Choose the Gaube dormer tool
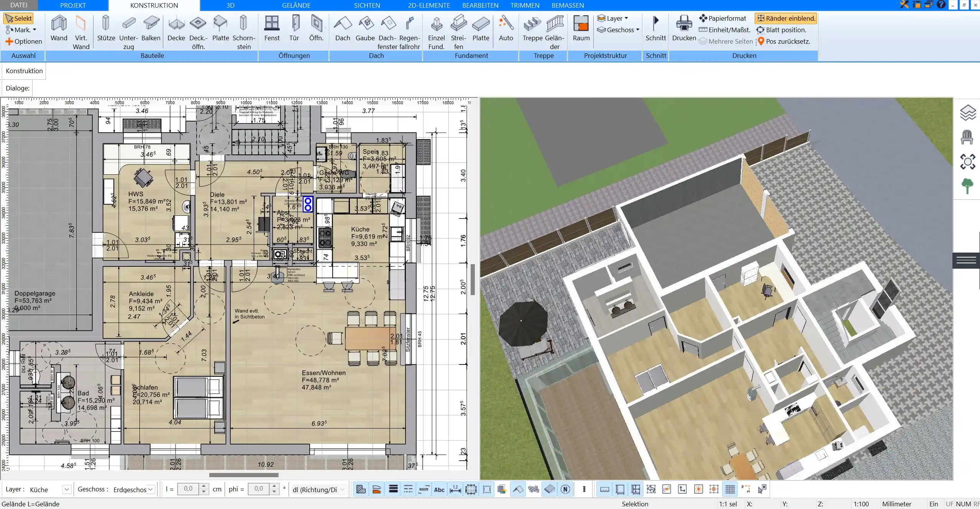This screenshot has height=509, width=980. pyautogui.click(x=365, y=28)
